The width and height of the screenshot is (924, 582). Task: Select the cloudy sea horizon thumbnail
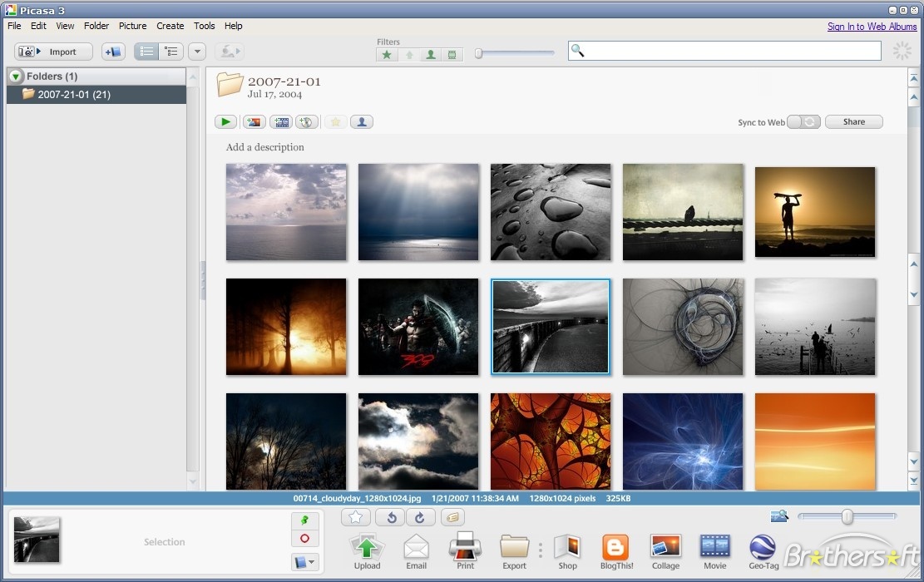click(286, 212)
